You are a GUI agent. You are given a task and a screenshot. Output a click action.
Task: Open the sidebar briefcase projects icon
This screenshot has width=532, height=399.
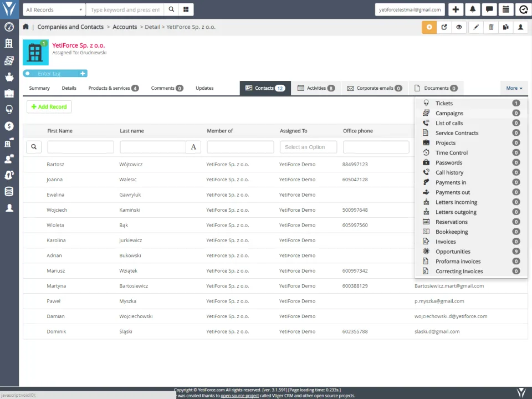9,93
